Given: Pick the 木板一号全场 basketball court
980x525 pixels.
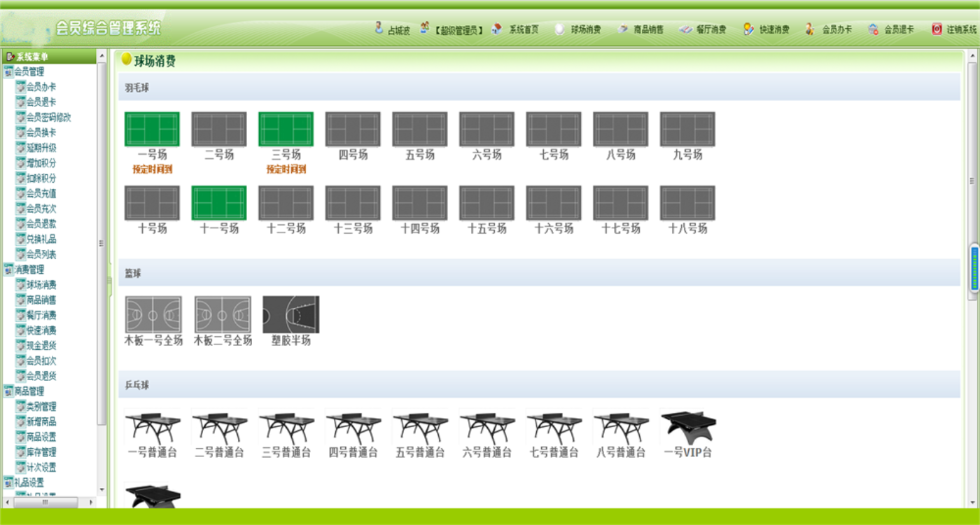Looking at the screenshot, I should tap(153, 314).
